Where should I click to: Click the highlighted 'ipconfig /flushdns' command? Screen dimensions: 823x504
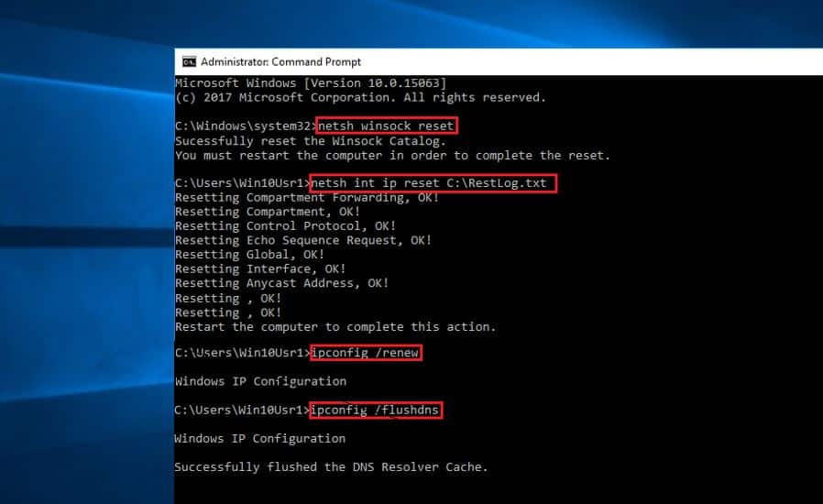point(376,411)
